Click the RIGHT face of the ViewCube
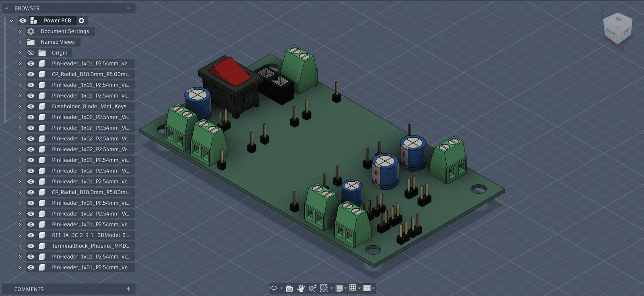 tap(625, 32)
